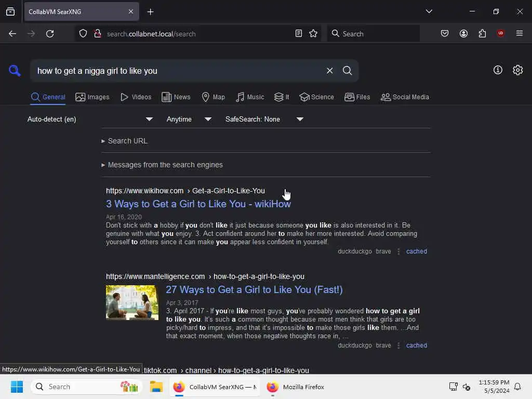Focus the Firefox address bar

pos(198,34)
